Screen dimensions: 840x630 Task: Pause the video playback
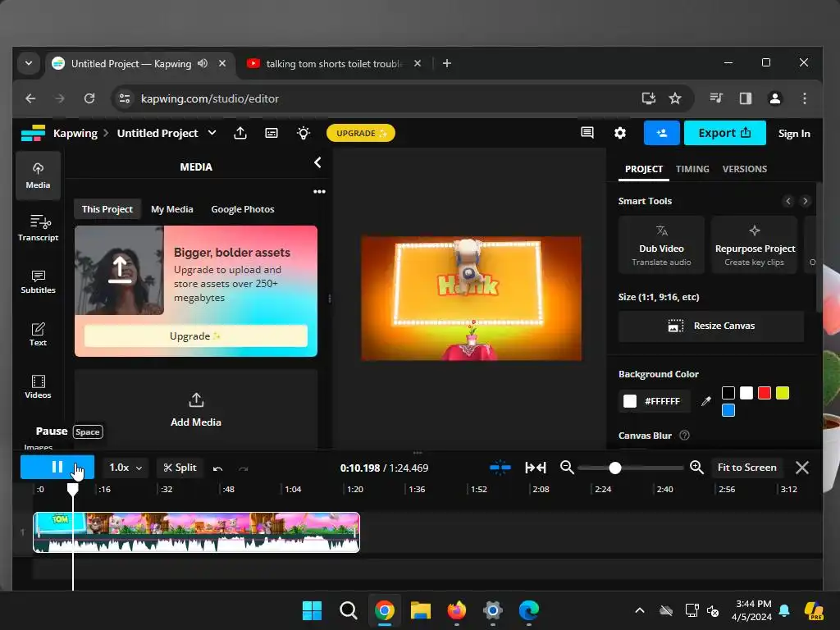(x=57, y=467)
